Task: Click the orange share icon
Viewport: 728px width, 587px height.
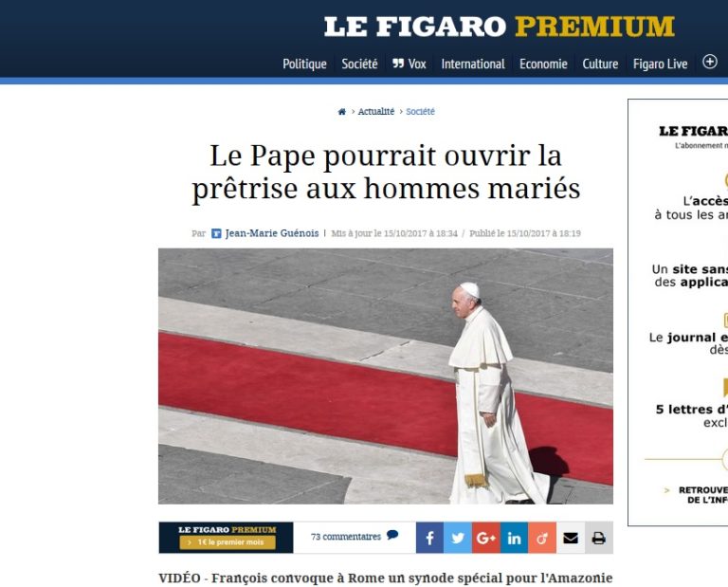Action: 542,538
